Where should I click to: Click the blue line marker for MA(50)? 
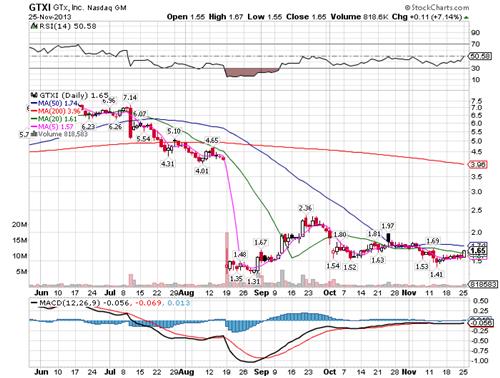(34, 103)
